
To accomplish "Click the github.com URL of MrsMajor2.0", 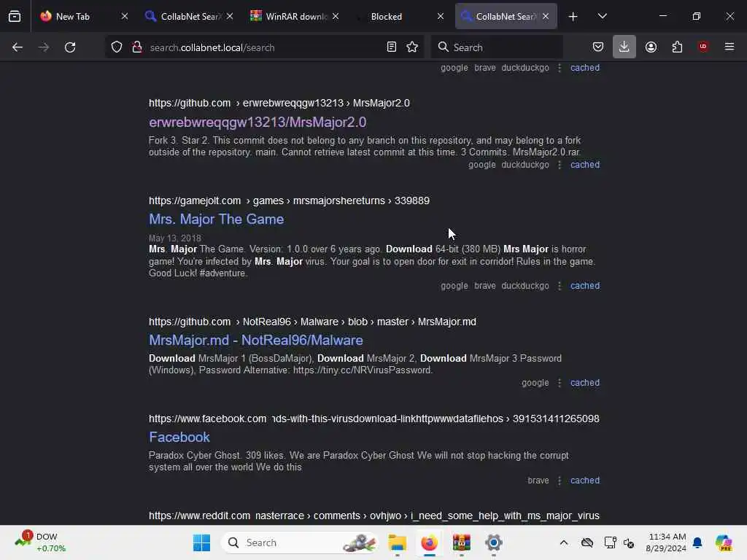I will point(279,103).
